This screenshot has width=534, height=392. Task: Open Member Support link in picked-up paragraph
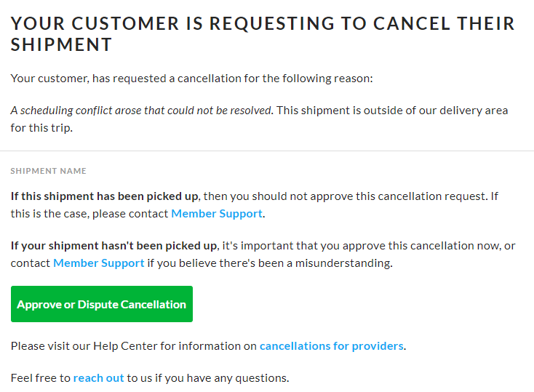[216, 214]
